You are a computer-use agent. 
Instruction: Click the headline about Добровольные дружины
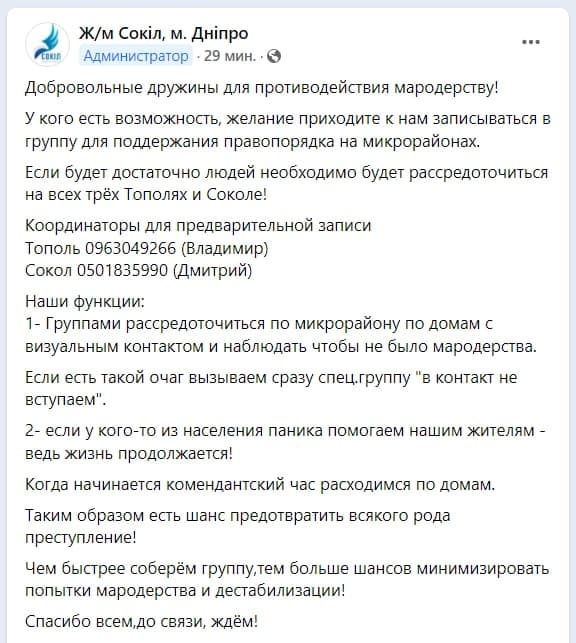(x=262, y=88)
